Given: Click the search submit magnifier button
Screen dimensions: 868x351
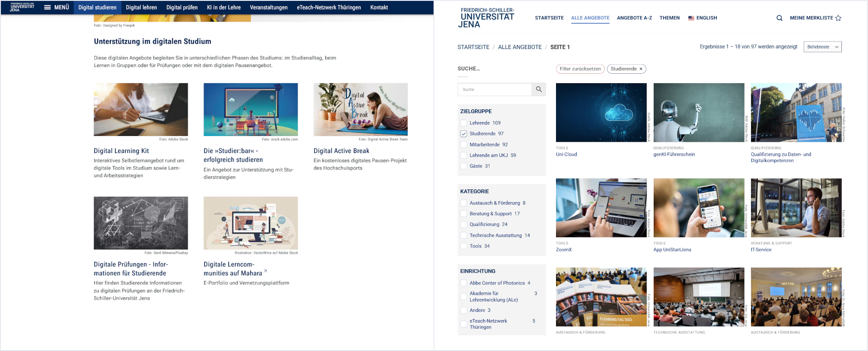Looking at the screenshot, I should (538, 90).
